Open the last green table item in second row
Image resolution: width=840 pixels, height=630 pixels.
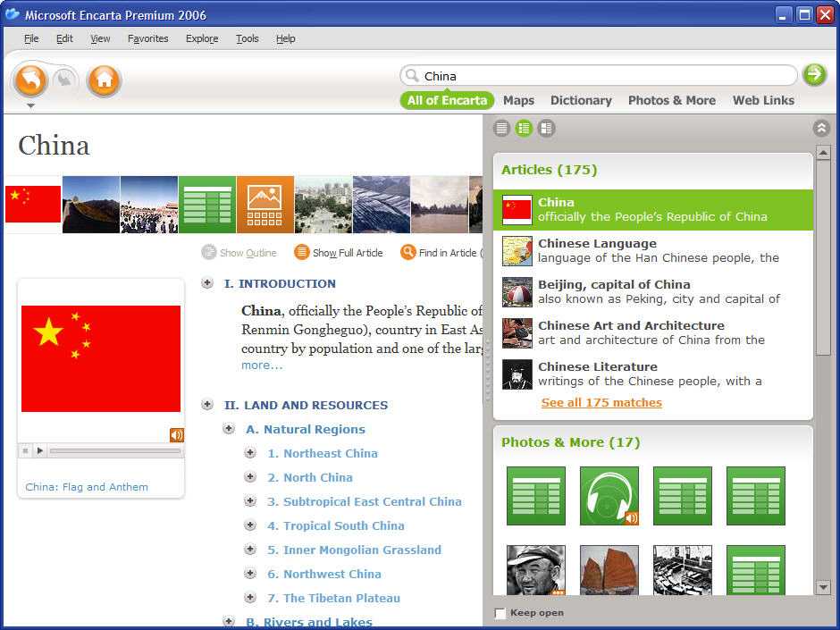(755, 570)
